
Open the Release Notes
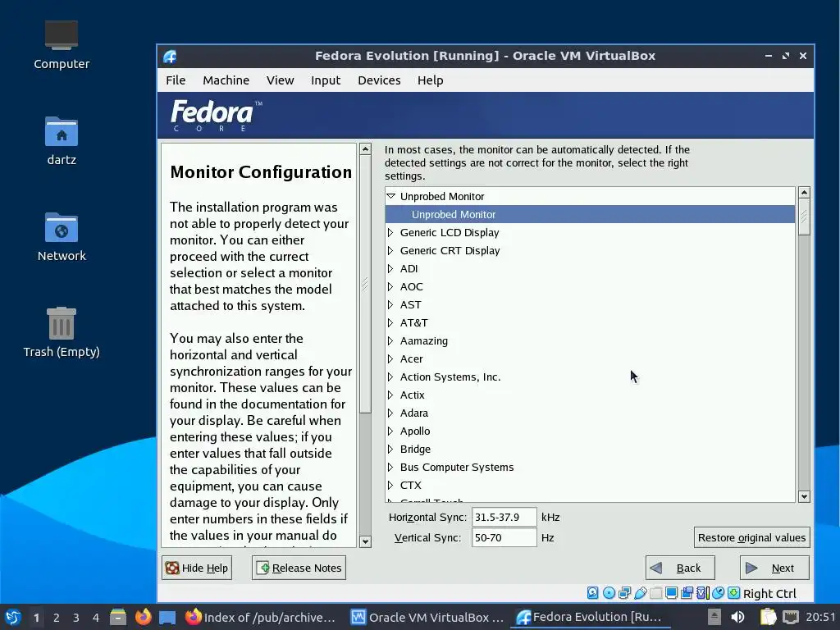[x=299, y=568]
